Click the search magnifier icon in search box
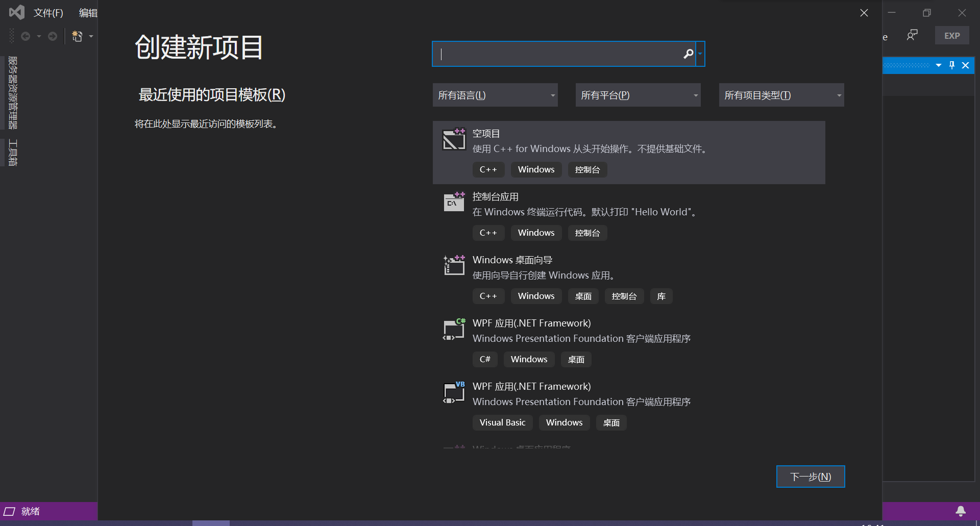Viewport: 980px width, 526px height. [688, 54]
